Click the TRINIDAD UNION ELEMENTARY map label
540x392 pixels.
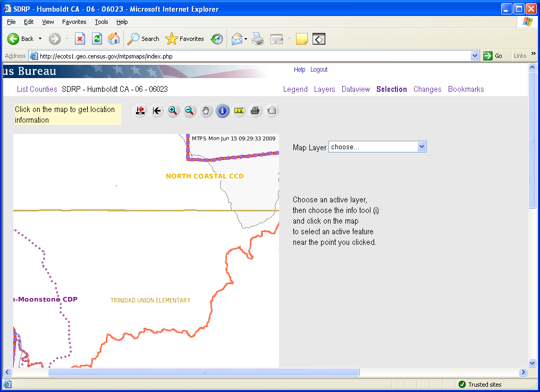(x=150, y=300)
